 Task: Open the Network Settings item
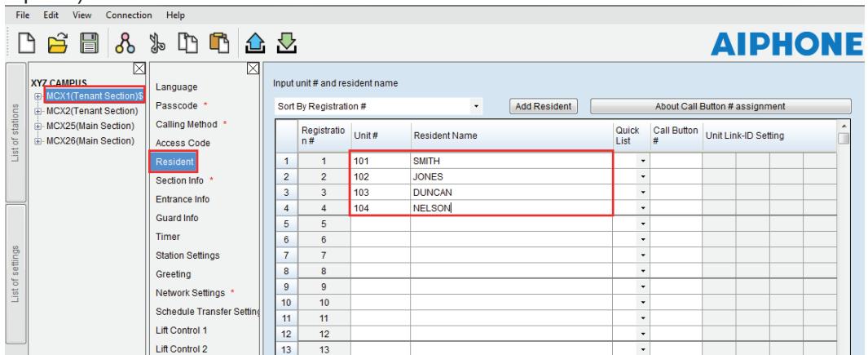click(x=190, y=293)
